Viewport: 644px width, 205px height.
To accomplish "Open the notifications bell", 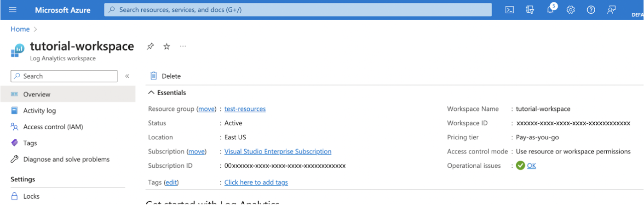I will 550,10.
